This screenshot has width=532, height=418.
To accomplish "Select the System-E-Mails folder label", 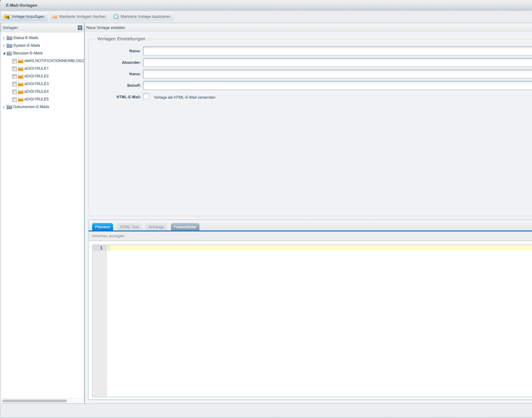I will click(x=27, y=45).
